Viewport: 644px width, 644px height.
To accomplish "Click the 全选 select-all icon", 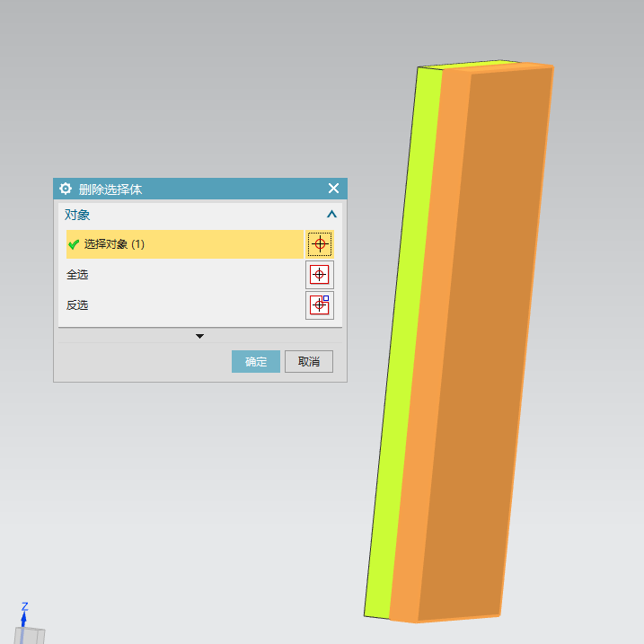I will click(x=320, y=275).
